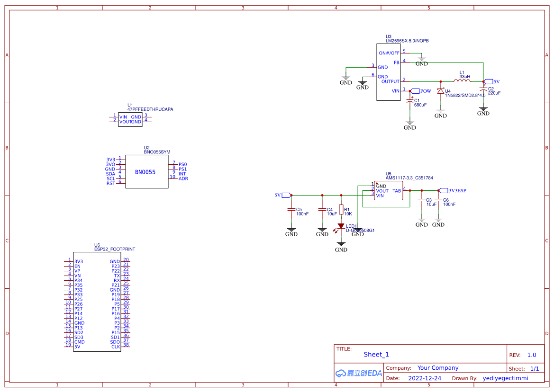
Task: Select the AMS1117-3.3 regulator U5
Action: point(388,191)
